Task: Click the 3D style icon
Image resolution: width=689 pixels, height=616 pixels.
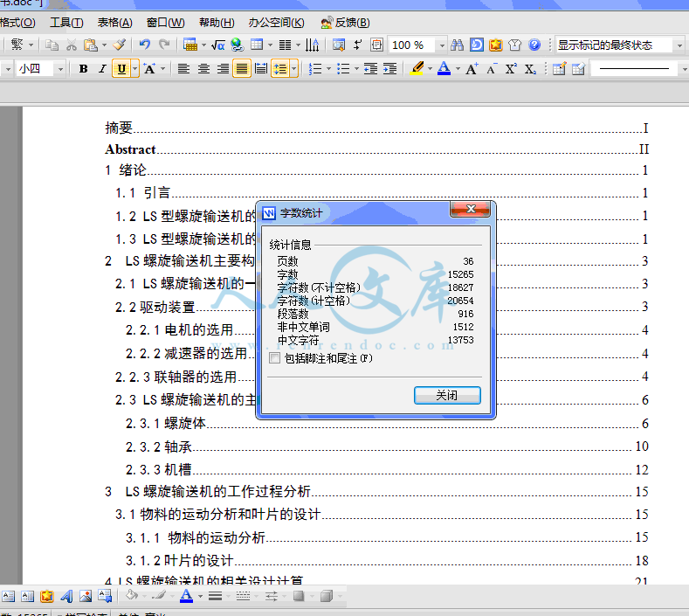Action: [327, 596]
